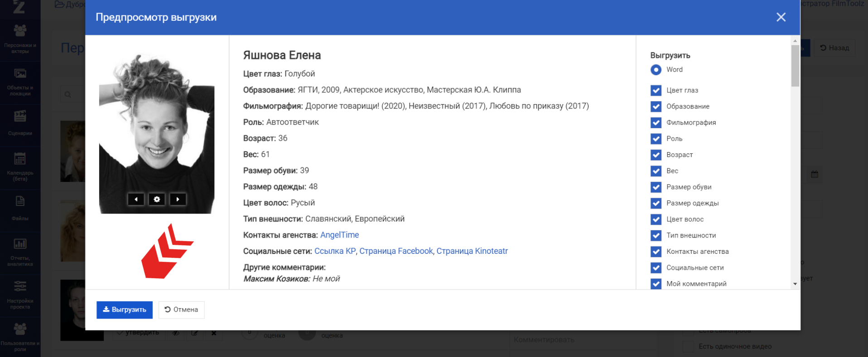Open the Страница Kinoteatr link
Image resolution: width=868 pixels, height=357 pixels.
(x=472, y=251)
